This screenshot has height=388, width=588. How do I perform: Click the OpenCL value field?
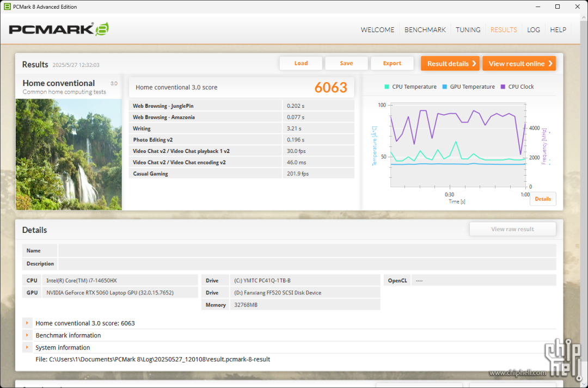click(483, 280)
